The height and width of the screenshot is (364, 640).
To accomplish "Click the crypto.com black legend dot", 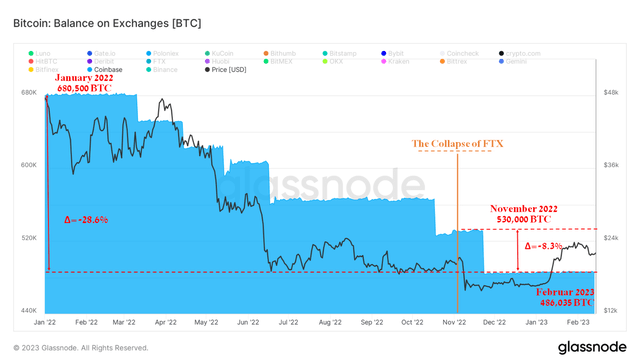I will tap(501, 53).
